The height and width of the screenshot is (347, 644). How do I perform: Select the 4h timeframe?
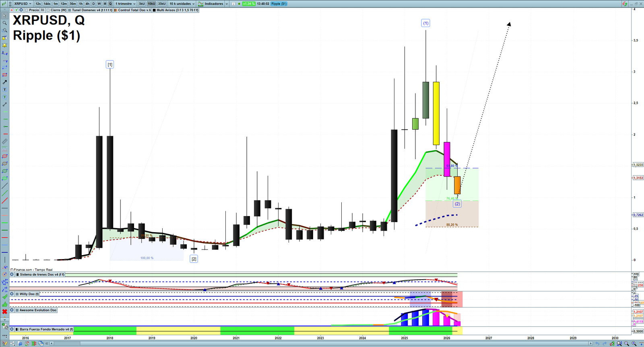point(87,4)
